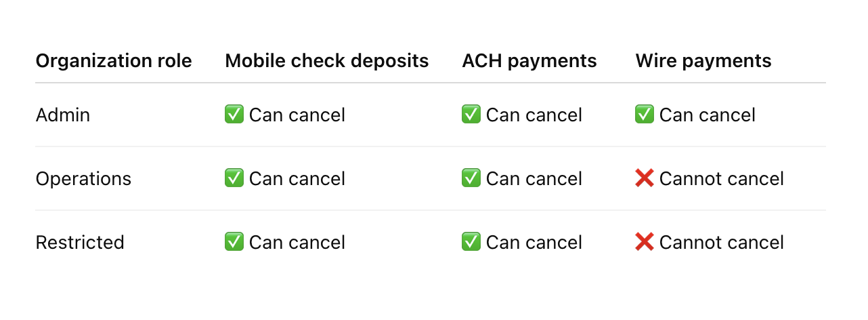
Task: Select the Wire payments column header
Action: click(703, 61)
